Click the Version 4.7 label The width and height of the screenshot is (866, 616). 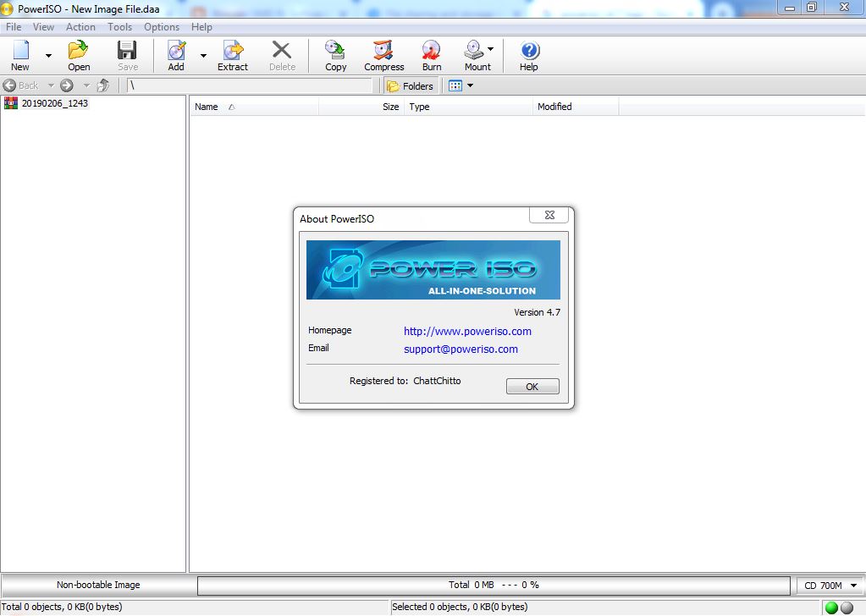[x=537, y=312]
